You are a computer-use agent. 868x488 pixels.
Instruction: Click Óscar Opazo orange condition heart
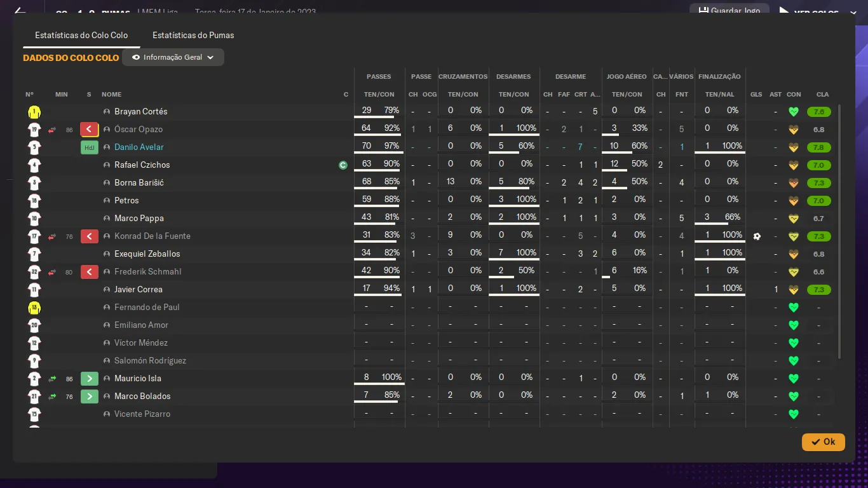(793, 130)
